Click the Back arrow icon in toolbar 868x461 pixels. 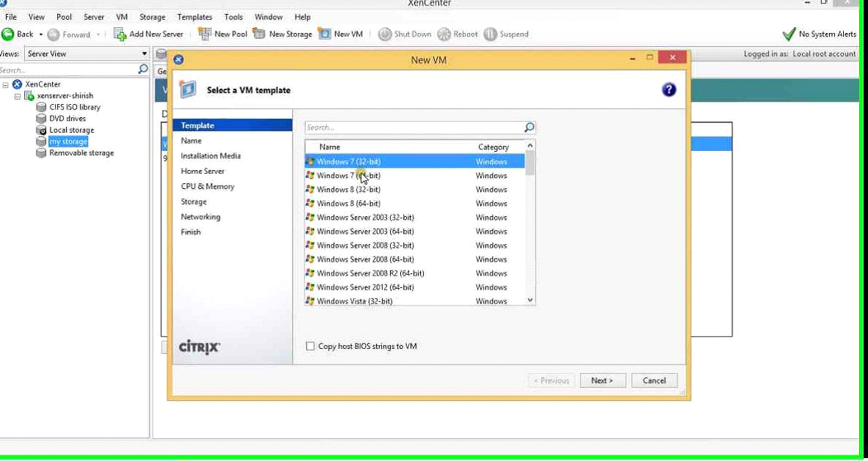pos(8,34)
